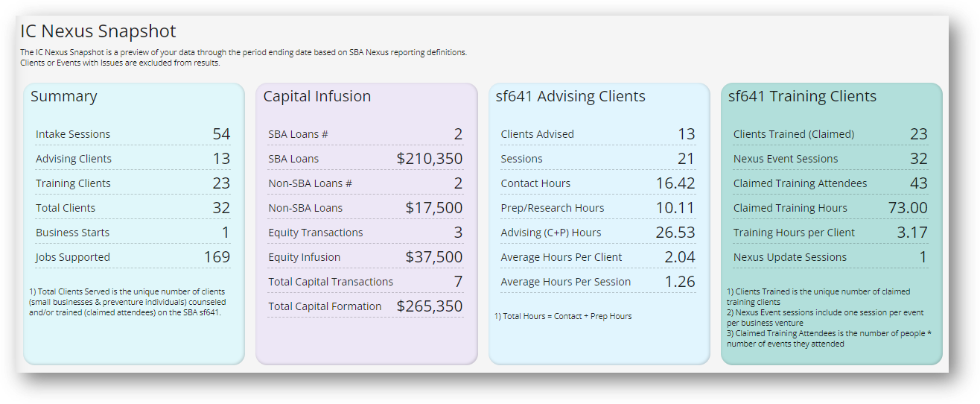Select the Non-SBA Loans amount $17,500

click(x=434, y=208)
